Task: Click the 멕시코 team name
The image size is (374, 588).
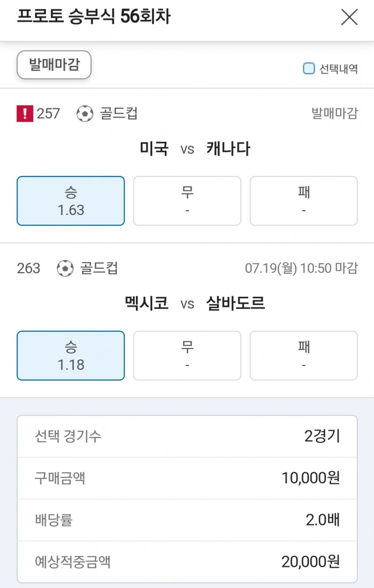Action: pos(147,303)
